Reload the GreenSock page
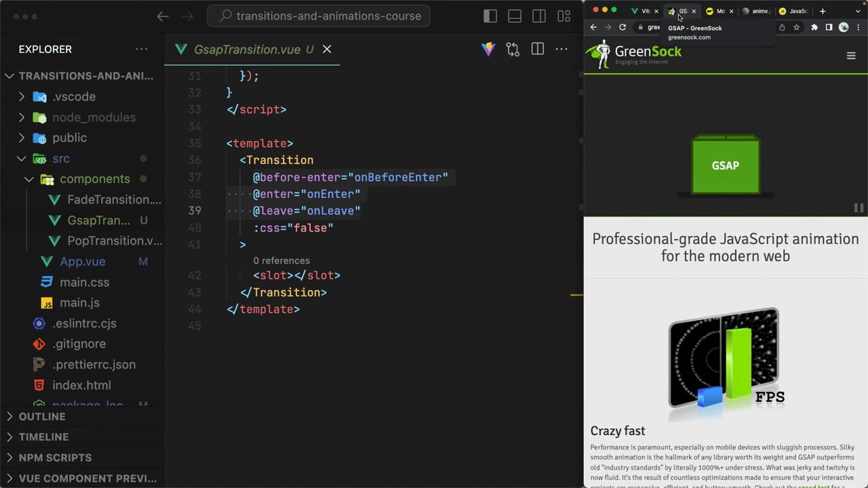The width and height of the screenshot is (868, 488). 623,27
